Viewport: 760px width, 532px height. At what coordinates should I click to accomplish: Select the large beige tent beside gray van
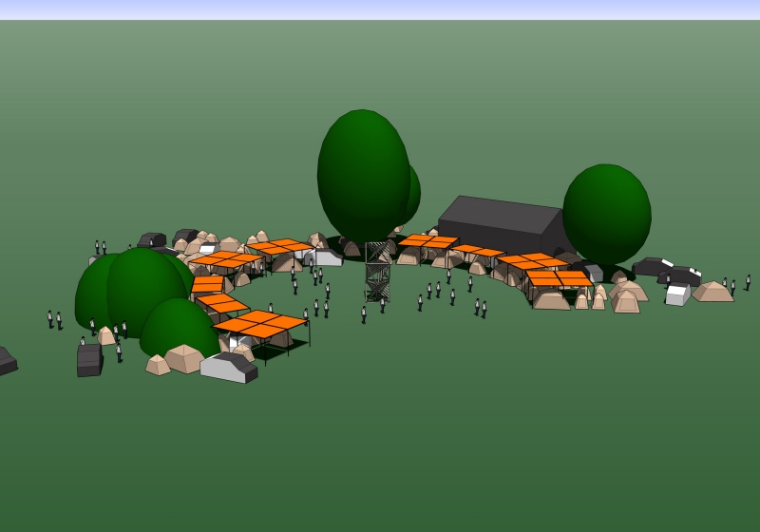184,358
